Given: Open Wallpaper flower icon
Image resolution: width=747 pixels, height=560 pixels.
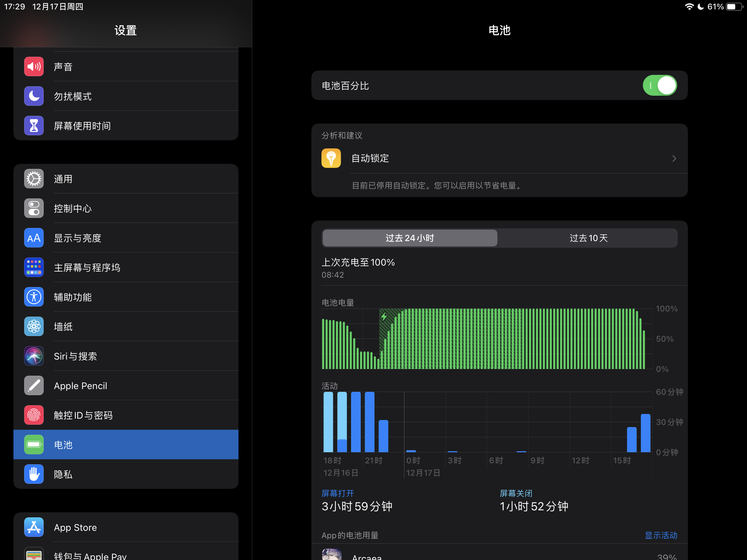Looking at the screenshot, I should (x=34, y=326).
